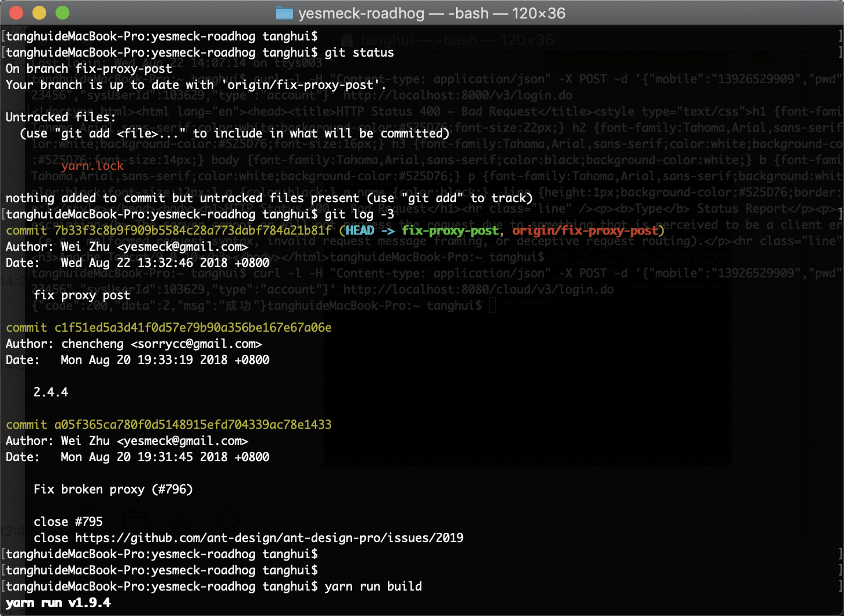The width and height of the screenshot is (844, 616).
Task: Click the issue reference #795
Action: point(90,521)
